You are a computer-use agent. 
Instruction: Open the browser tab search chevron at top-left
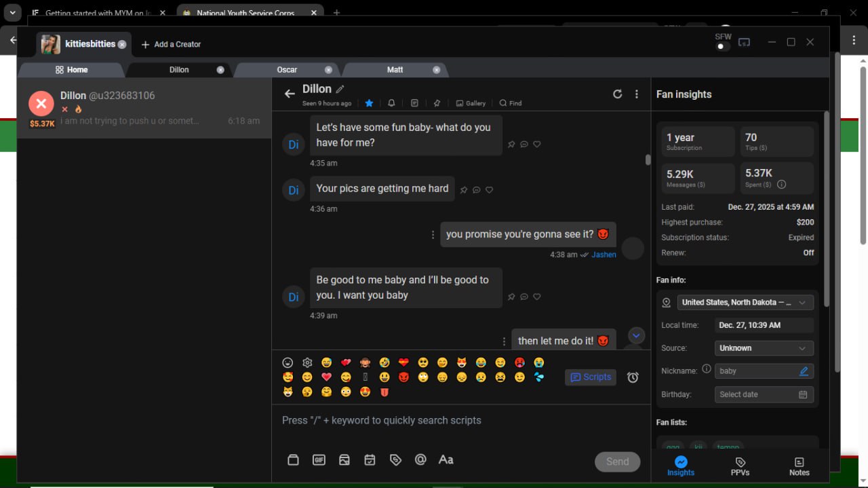click(x=12, y=13)
